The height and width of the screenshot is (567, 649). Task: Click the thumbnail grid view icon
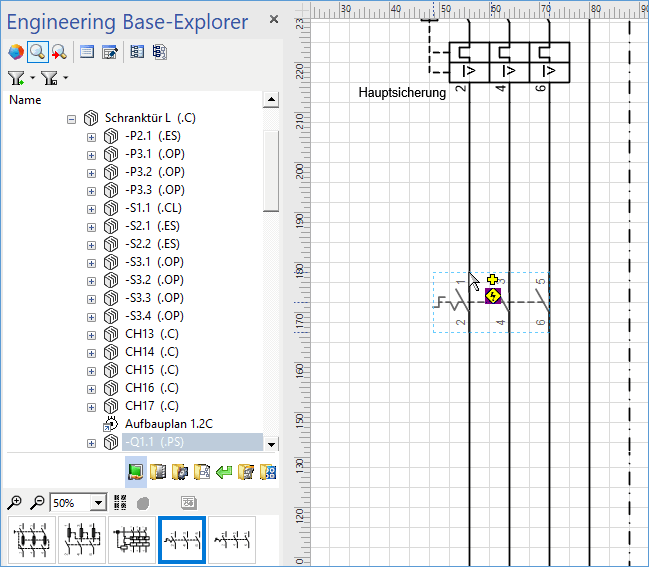click(120, 502)
